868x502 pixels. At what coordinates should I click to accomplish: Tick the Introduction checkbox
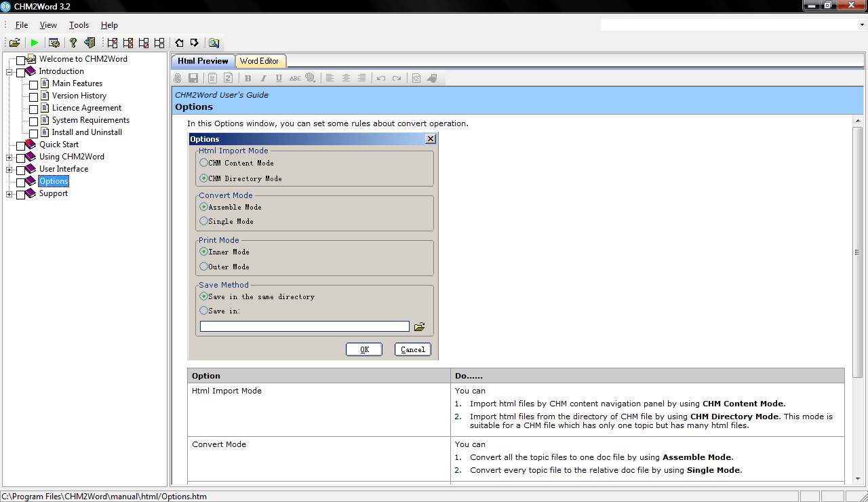[x=20, y=73]
